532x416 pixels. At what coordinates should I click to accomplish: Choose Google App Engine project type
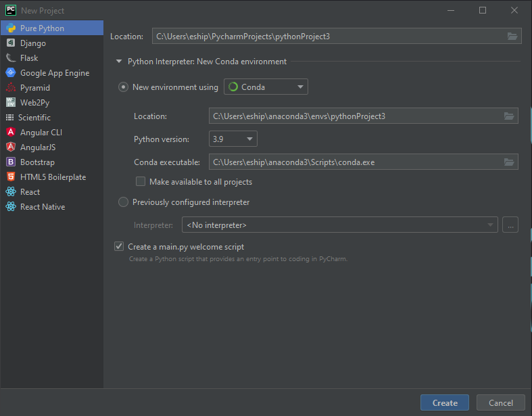point(52,73)
